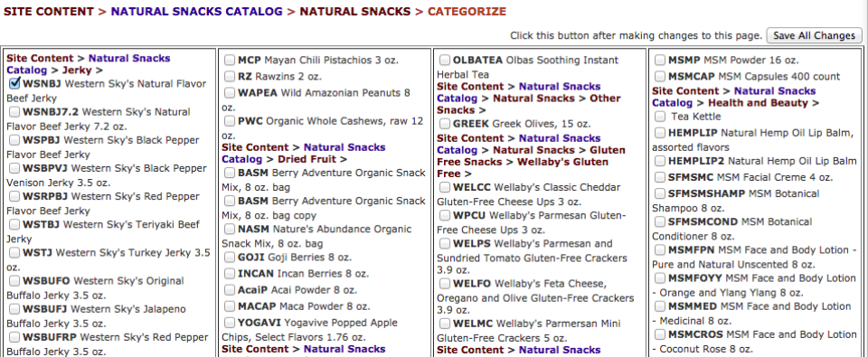This screenshot has height=357, width=868.
Task: Tick the Tea Kettle checkbox
Action: pyautogui.click(x=660, y=117)
